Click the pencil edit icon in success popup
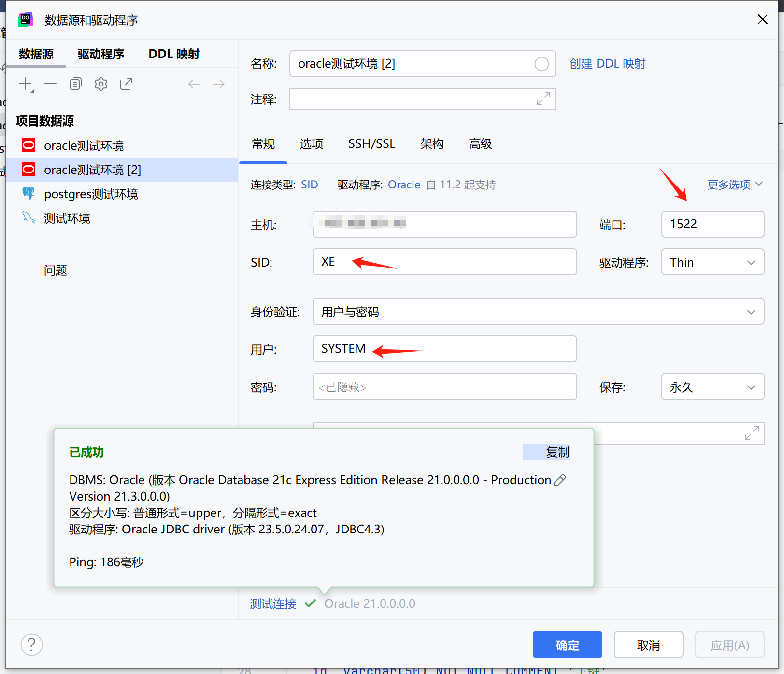The height and width of the screenshot is (674, 784). click(560, 480)
